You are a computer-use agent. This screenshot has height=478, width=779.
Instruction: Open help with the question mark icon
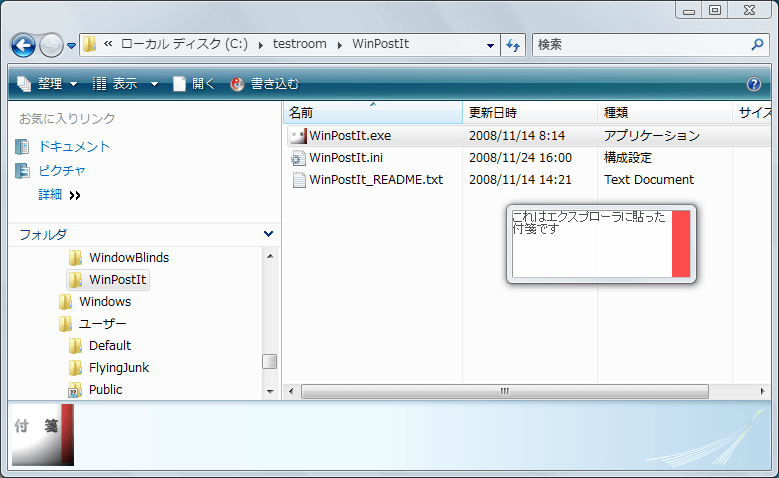point(754,84)
